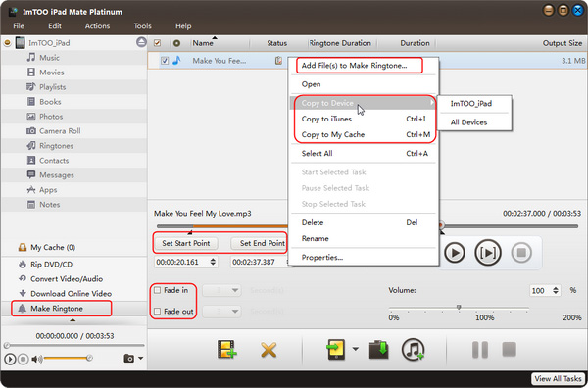Click the Set Start Point button
The height and width of the screenshot is (388, 588).
(186, 243)
